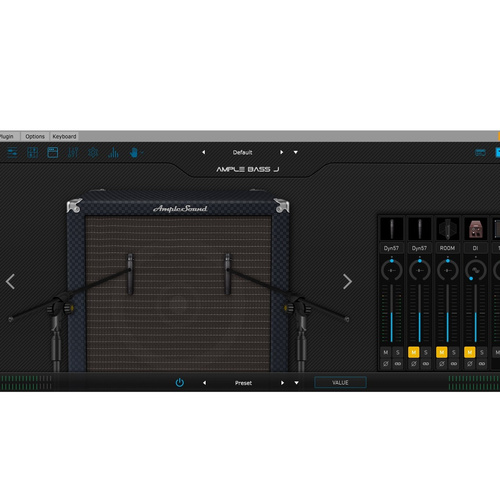Click pan knob of the muted Dyn57 channel
The image size is (500, 500).
pyautogui.click(x=420, y=270)
